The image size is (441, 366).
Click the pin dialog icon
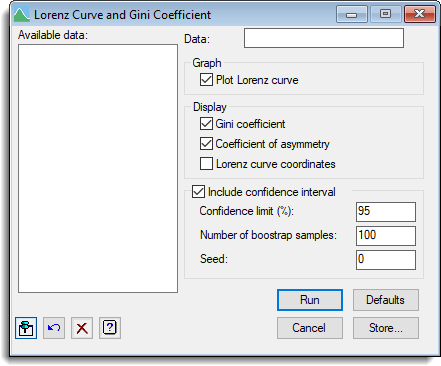tap(26, 328)
